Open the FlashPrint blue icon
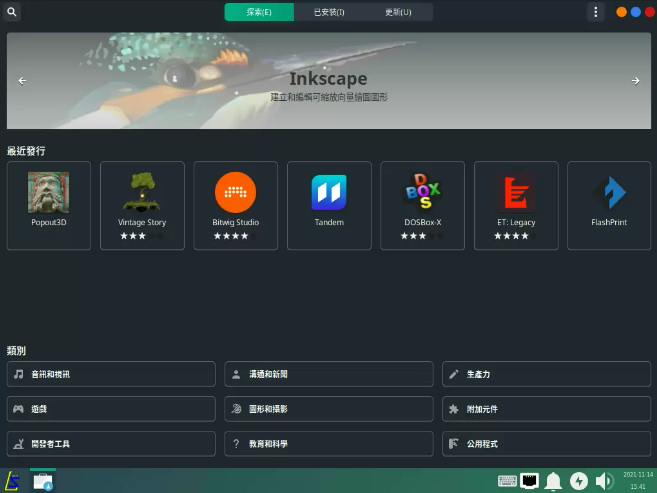Viewport: 657px width, 493px height. 609,192
